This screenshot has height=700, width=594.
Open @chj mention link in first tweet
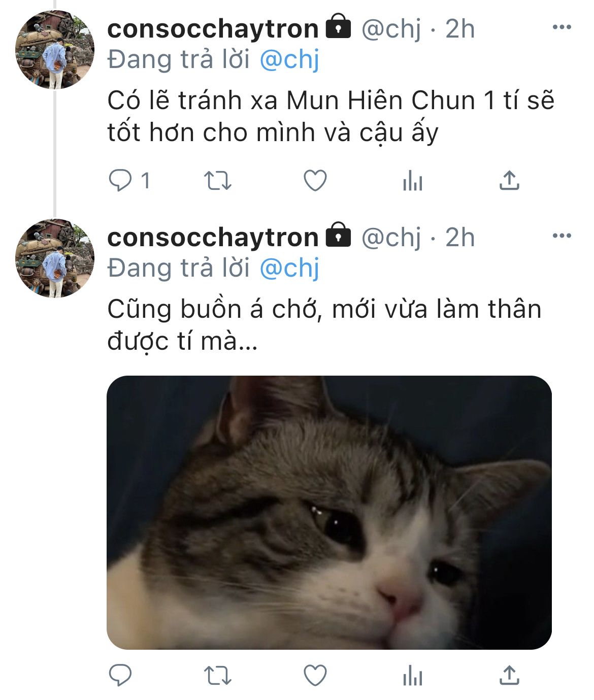(x=289, y=60)
